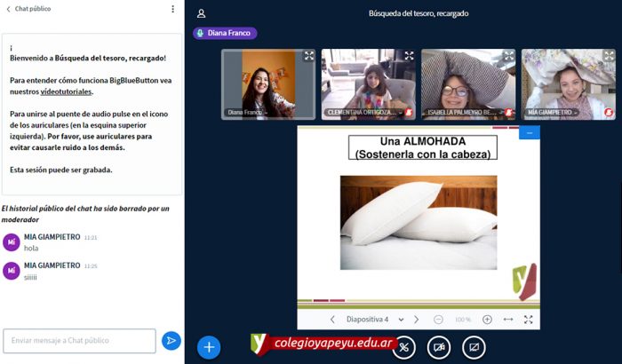Expand Isabella Palmeyro's webcam to fullscreen
Screen dimensions: 622x364
click(508, 56)
